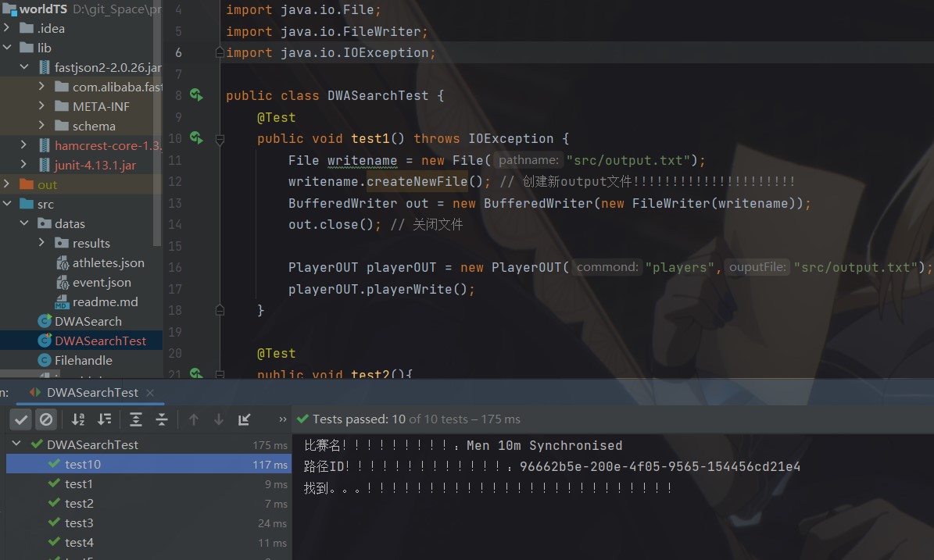The width and height of the screenshot is (934, 560).
Task: Open readme.md file
Action: pos(105,301)
